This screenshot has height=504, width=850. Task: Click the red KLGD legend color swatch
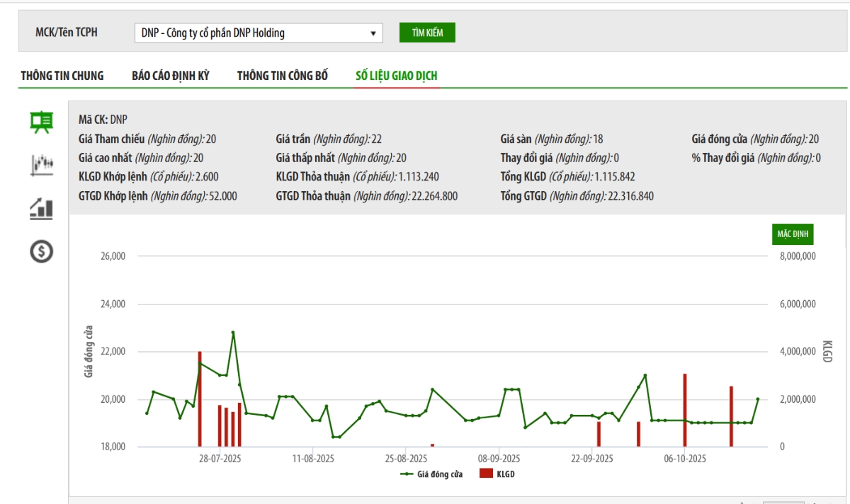click(486, 474)
